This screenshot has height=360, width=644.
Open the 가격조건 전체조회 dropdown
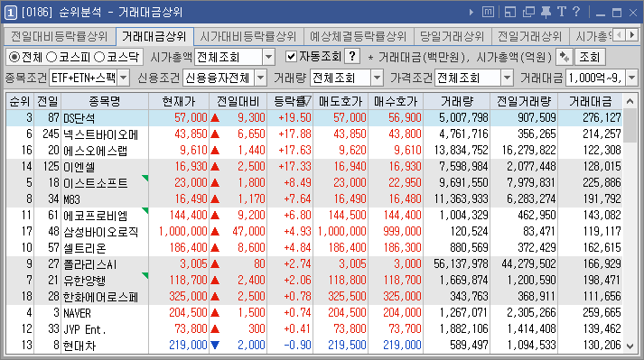pyautogui.click(x=508, y=78)
